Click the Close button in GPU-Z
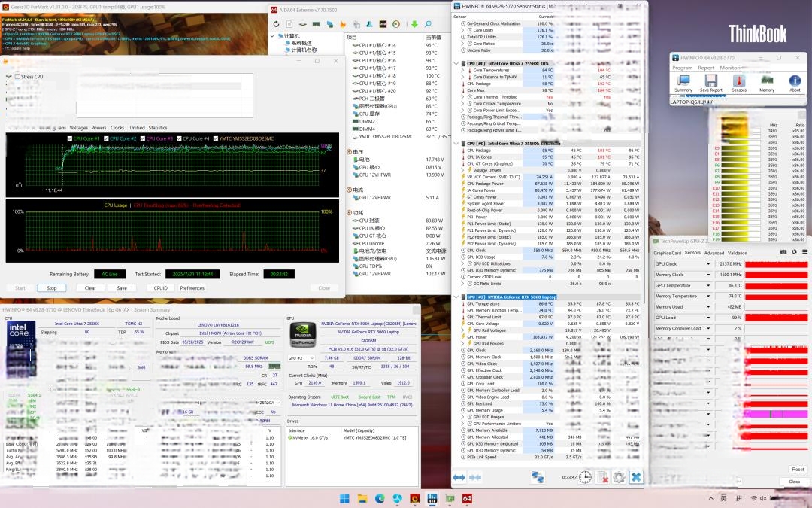The width and height of the screenshot is (812, 508). (795, 482)
